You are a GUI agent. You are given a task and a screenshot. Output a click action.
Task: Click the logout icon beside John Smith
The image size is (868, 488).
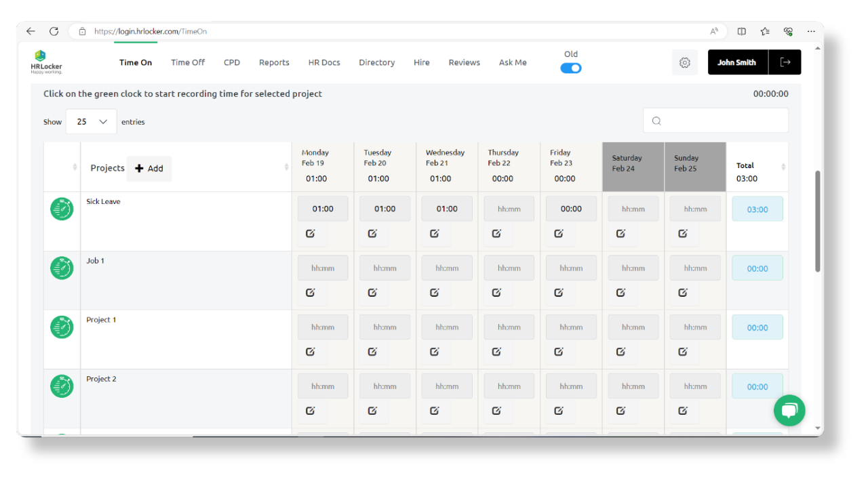click(x=785, y=62)
